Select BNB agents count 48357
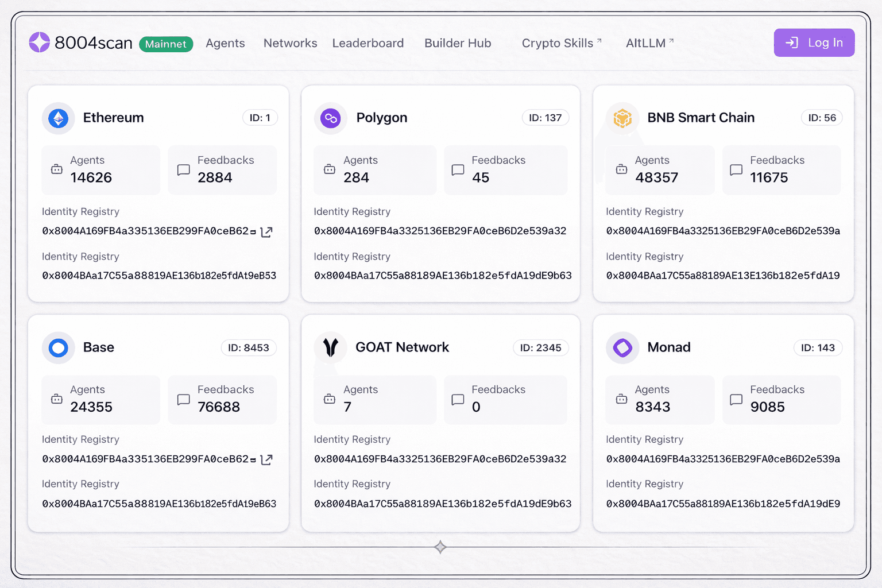The width and height of the screenshot is (882, 588). (x=657, y=177)
